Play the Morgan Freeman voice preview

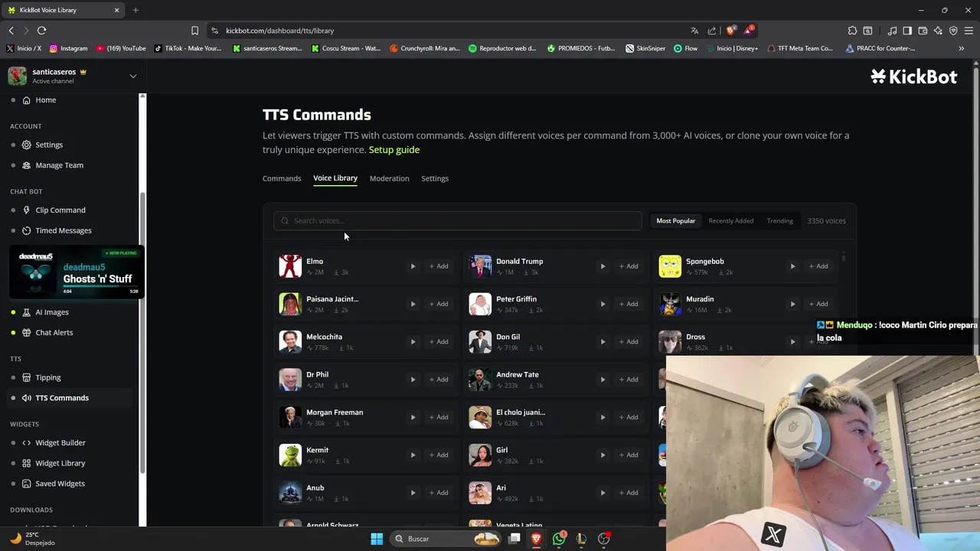point(413,417)
